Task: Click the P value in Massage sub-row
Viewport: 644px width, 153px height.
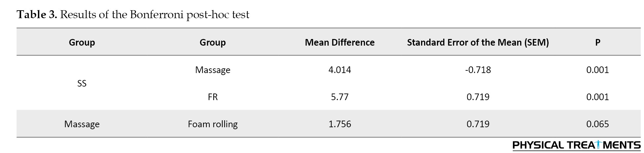Action: pos(598,70)
